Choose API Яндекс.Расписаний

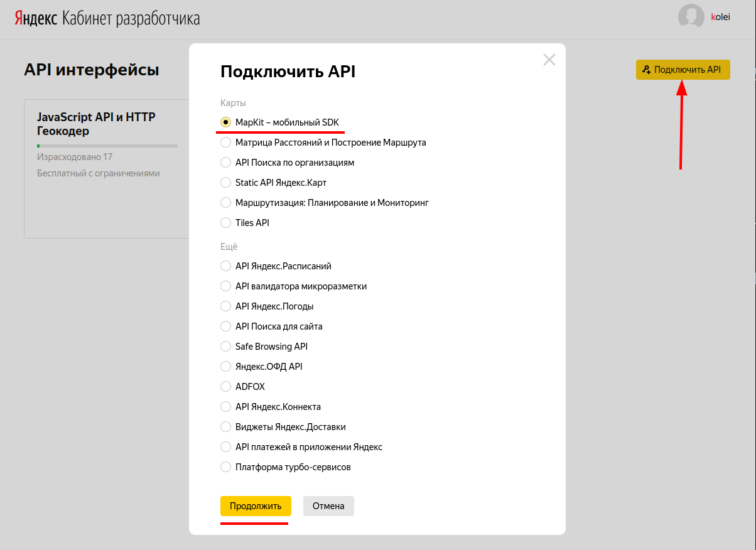click(226, 266)
